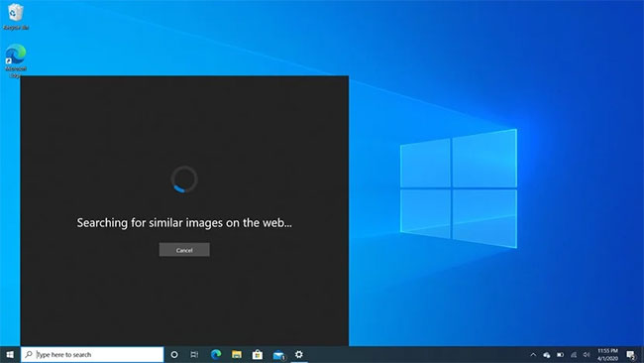644x363 pixels.
Task: Open Cortana from the taskbar circle icon
Action: tap(174, 354)
